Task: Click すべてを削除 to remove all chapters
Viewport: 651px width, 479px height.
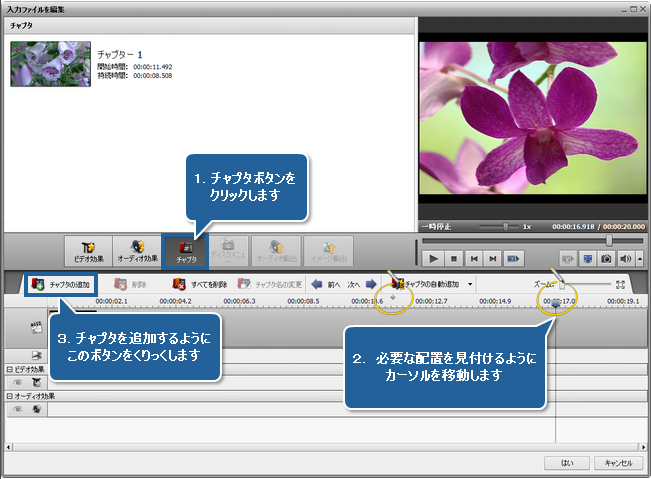Action: [203, 284]
